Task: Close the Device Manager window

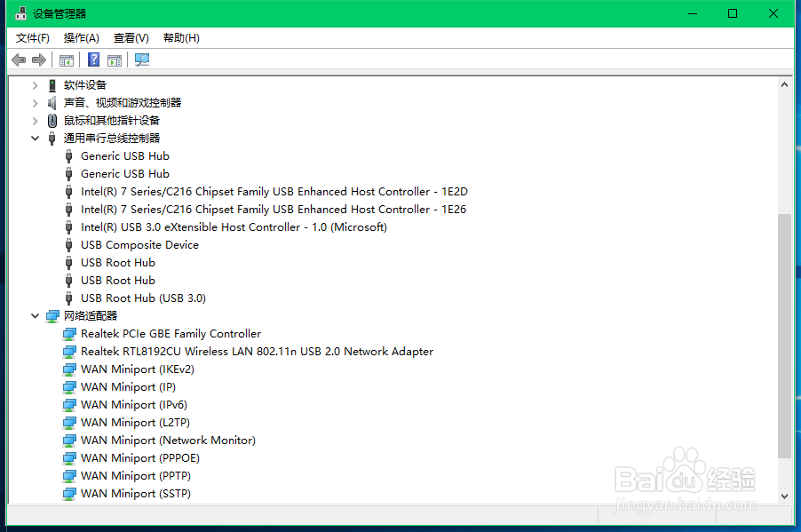Action: [x=773, y=14]
